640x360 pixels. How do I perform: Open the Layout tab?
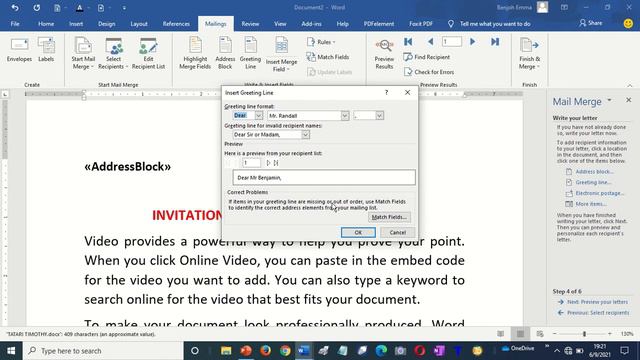click(x=139, y=24)
